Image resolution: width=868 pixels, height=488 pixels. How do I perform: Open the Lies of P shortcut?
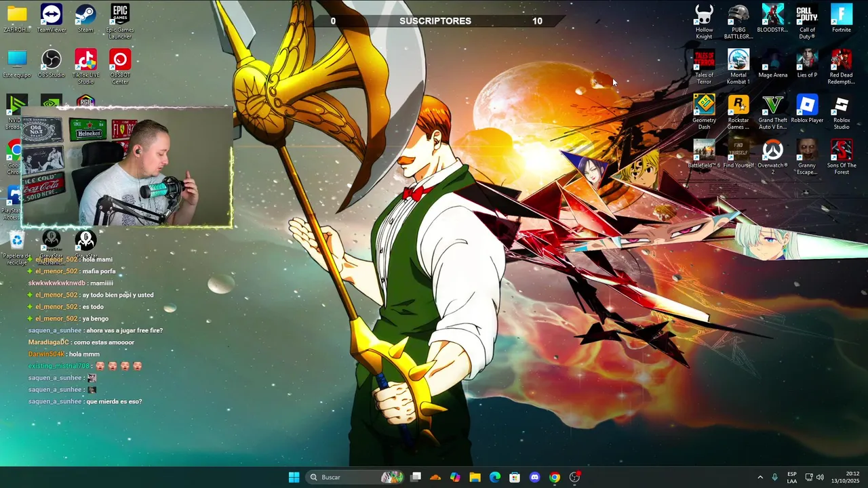(807, 64)
